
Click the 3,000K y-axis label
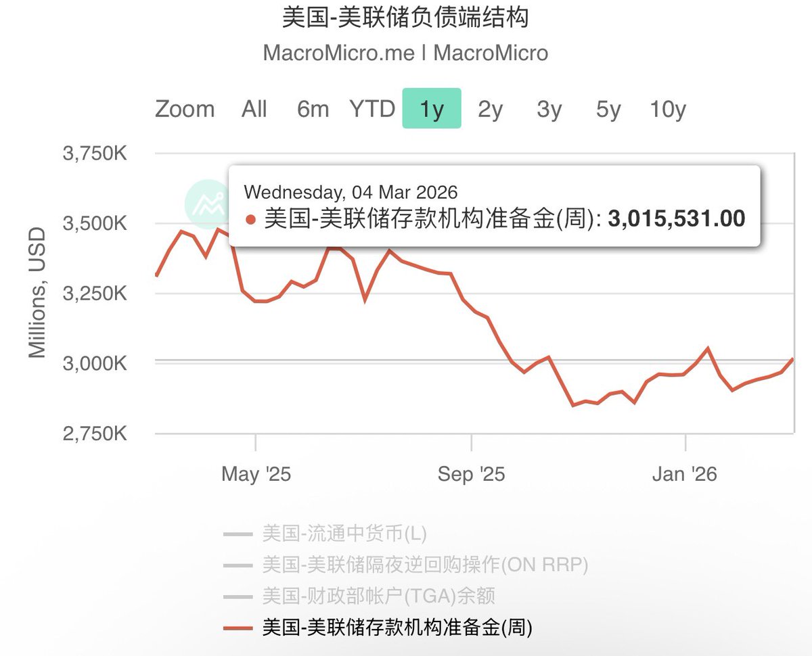point(95,364)
